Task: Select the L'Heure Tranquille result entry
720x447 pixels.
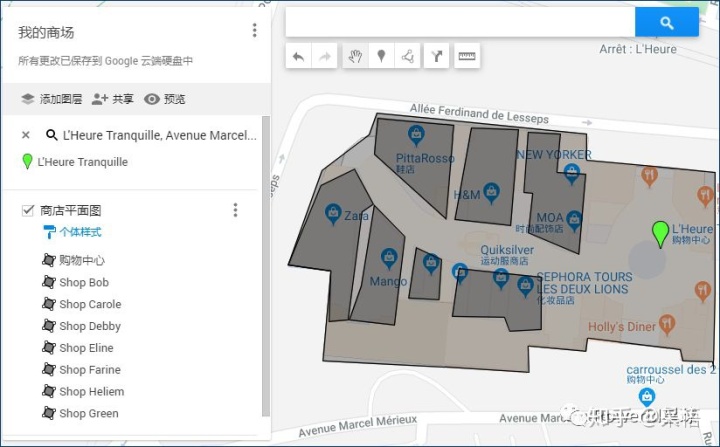Action: [83, 162]
